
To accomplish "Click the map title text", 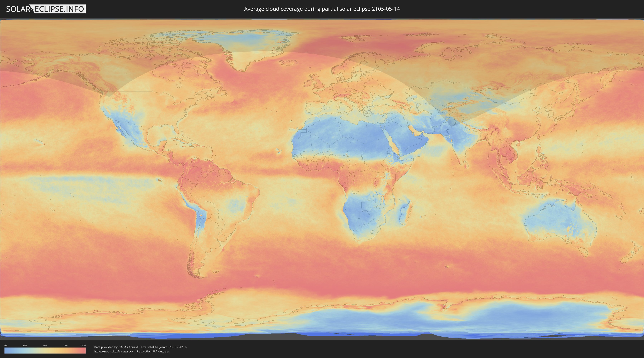I will tap(322, 9).
